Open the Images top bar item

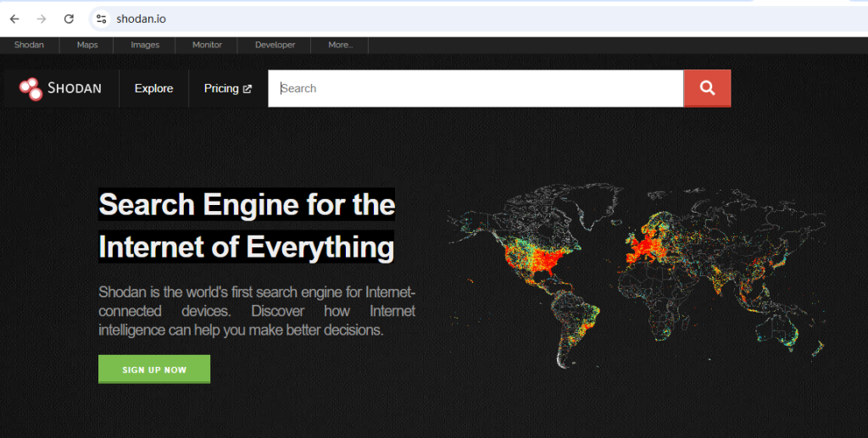145,45
